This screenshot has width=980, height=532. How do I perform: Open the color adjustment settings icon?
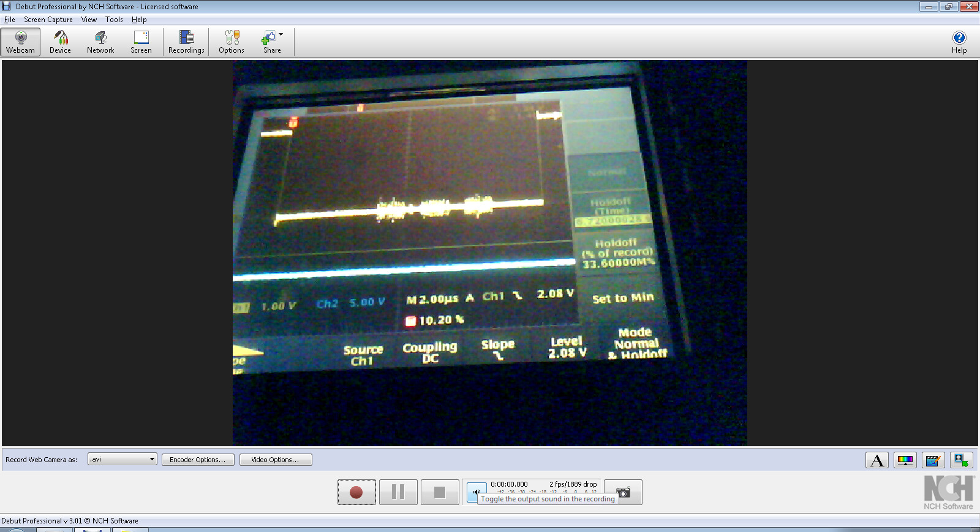click(x=905, y=460)
